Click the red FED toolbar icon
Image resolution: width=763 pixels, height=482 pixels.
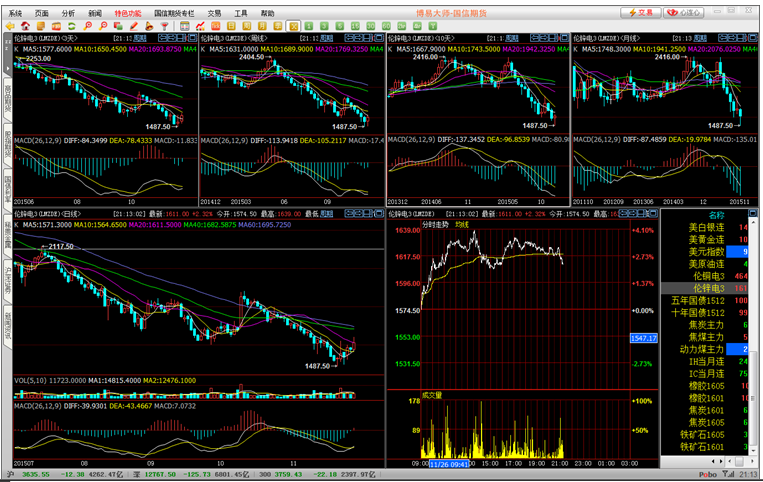point(56,26)
